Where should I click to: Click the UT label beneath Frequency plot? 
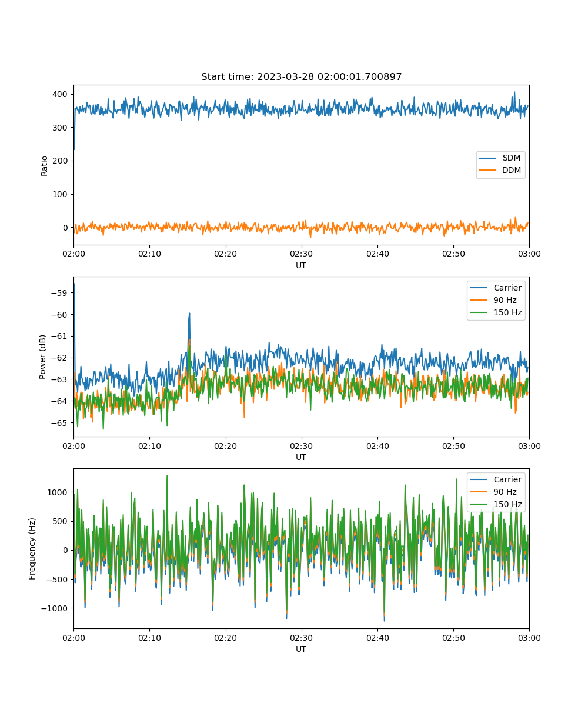click(301, 649)
